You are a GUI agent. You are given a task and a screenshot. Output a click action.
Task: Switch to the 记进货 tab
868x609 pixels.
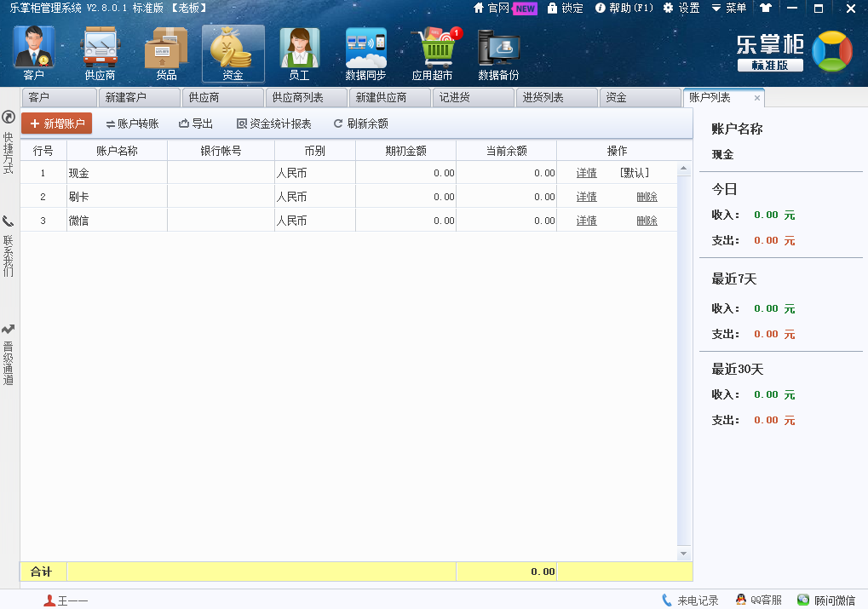coord(474,97)
